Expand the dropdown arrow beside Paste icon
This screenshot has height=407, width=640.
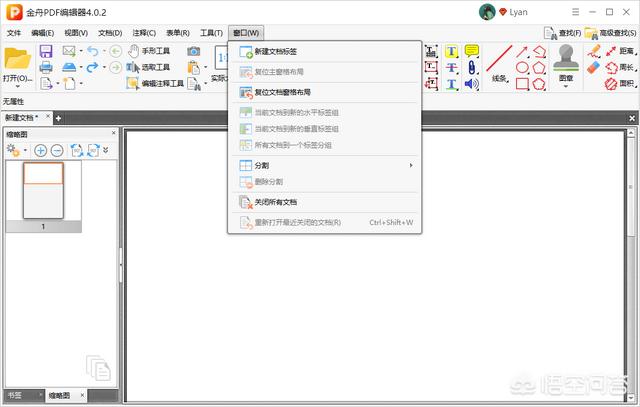point(205,67)
